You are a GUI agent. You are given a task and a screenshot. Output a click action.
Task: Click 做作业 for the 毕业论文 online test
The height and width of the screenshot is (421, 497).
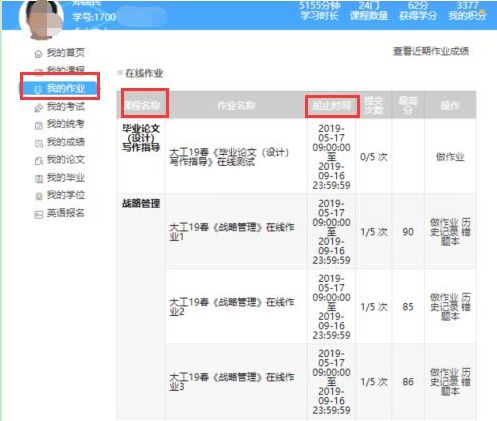pyautogui.click(x=450, y=157)
